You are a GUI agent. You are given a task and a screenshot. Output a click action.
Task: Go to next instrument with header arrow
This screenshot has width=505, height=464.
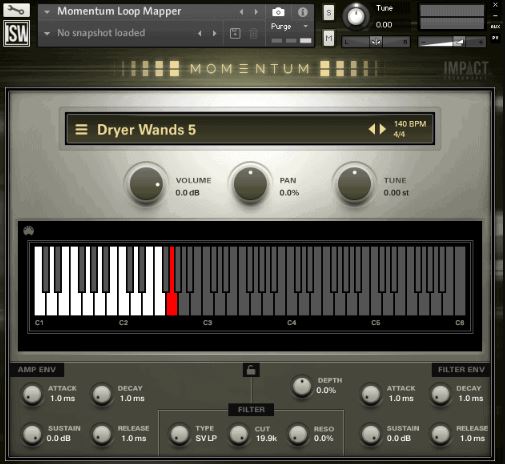pos(256,12)
